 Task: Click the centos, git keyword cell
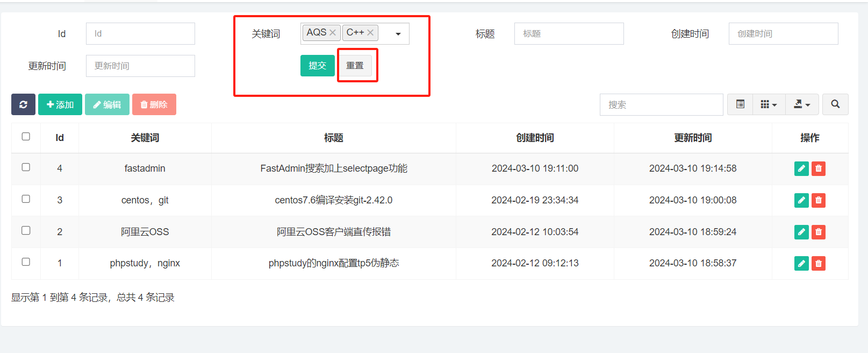click(x=145, y=200)
